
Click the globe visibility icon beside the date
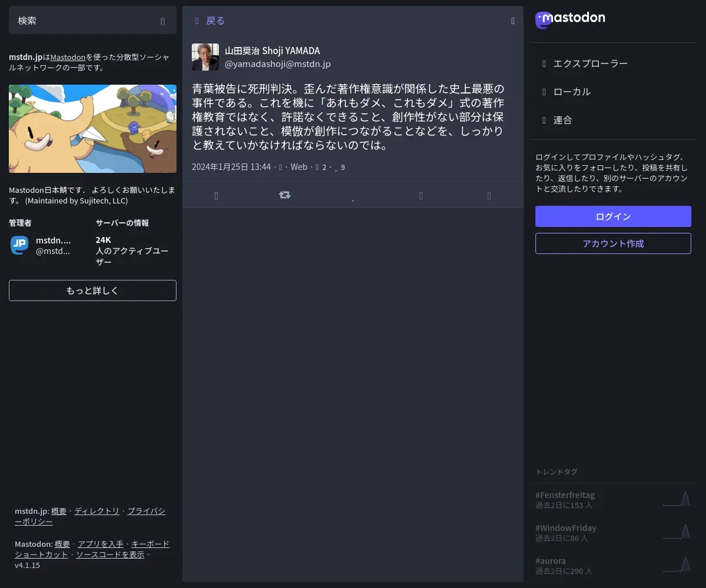click(281, 167)
